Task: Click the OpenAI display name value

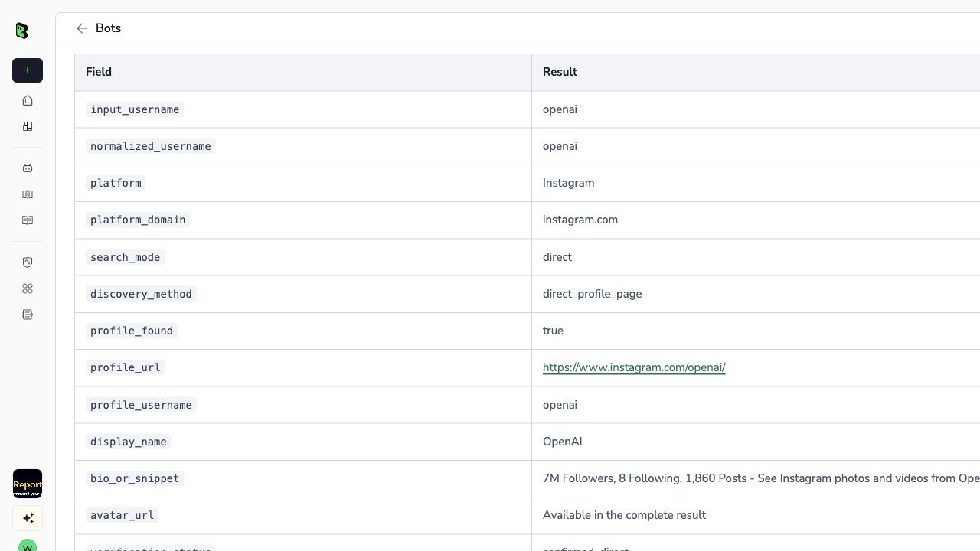Action: pos(563,442)
